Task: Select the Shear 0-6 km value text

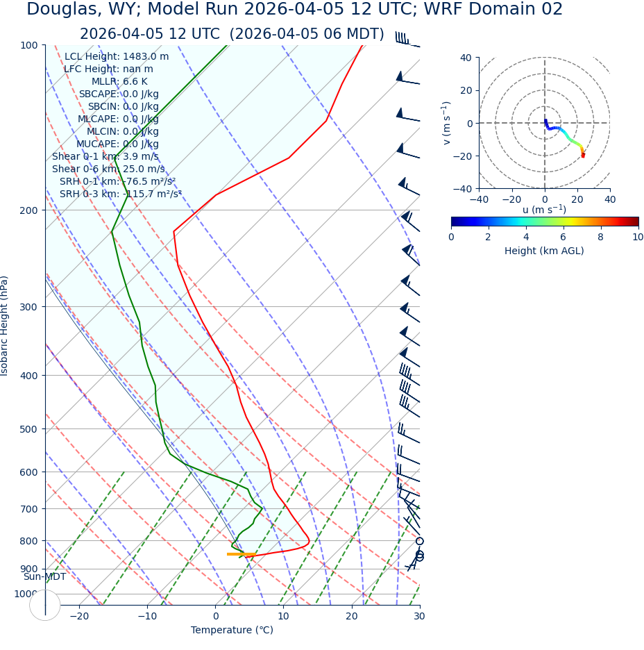Action: (x=108, y=169)
